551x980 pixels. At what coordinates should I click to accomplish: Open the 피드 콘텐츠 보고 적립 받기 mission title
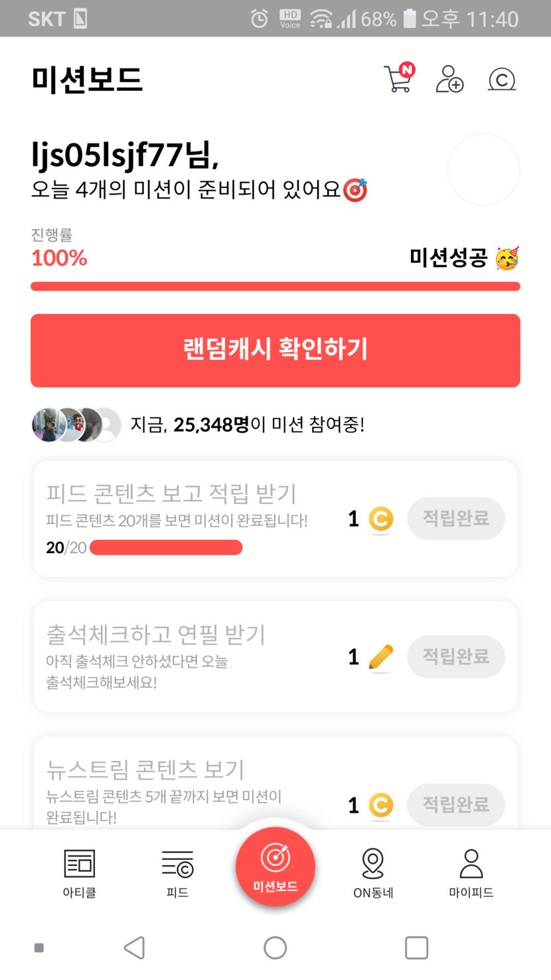coord(171,494)
